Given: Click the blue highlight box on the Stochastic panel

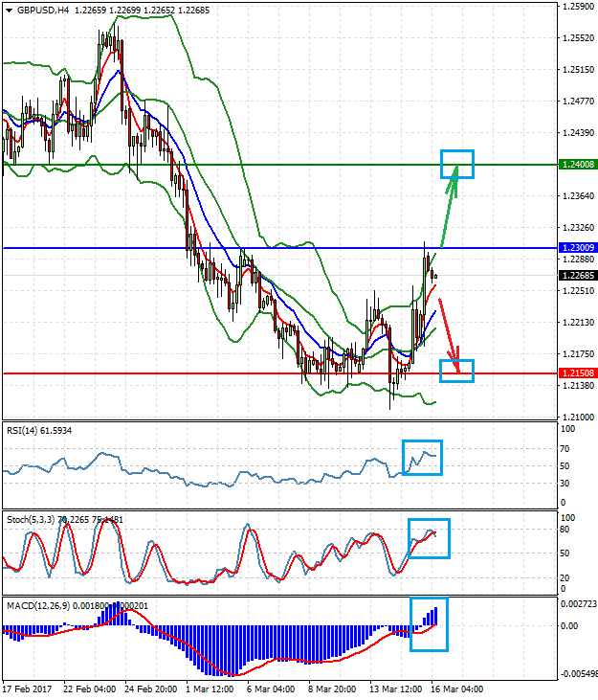Looking at the screenshot, I should coord(429,538).
